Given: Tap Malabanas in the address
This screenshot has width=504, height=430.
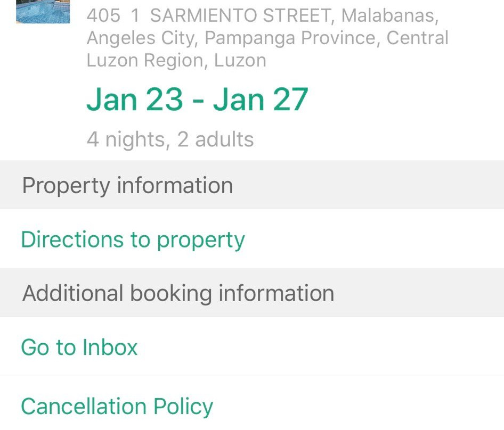Looking at the screenshot, I should (x=390, y=16).
